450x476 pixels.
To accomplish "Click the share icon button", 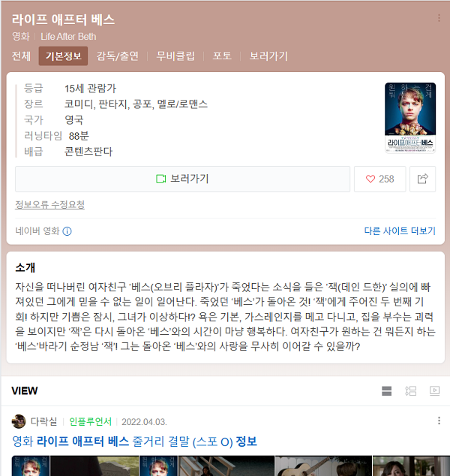I will [423, 179].
